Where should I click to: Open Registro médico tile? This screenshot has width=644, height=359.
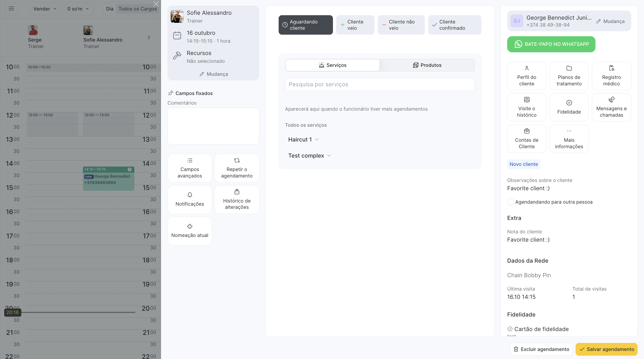click(x=611, y=76)
